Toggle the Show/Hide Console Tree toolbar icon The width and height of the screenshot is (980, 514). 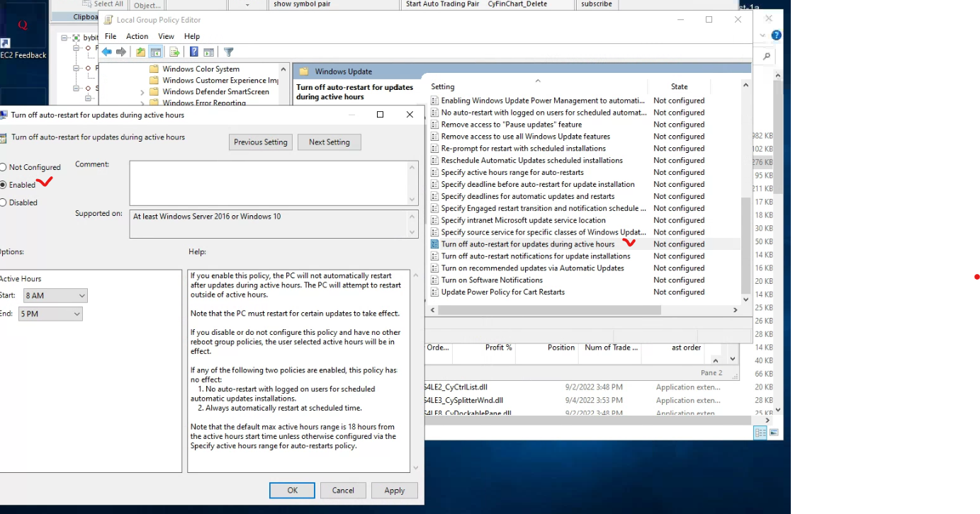(156, 52)
